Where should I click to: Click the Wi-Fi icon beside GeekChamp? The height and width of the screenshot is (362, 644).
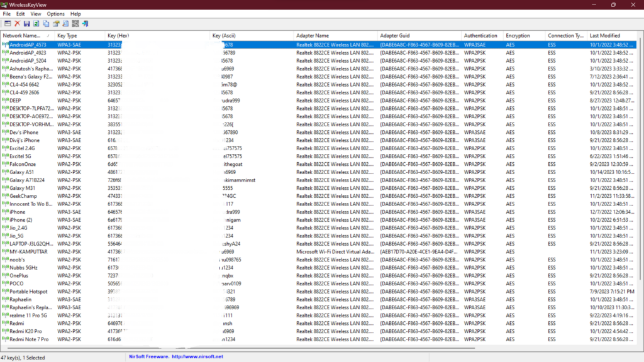[6, 196]
